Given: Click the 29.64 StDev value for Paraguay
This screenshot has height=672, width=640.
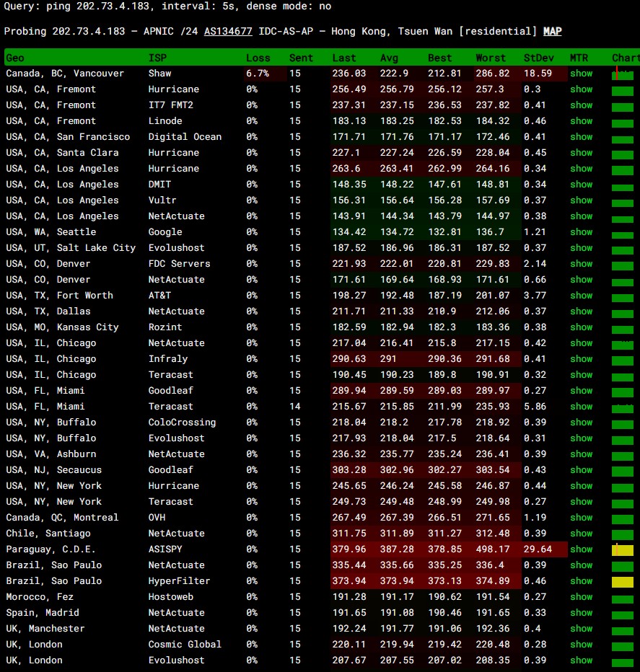Looking at the screenshot, I should [538, 549].
